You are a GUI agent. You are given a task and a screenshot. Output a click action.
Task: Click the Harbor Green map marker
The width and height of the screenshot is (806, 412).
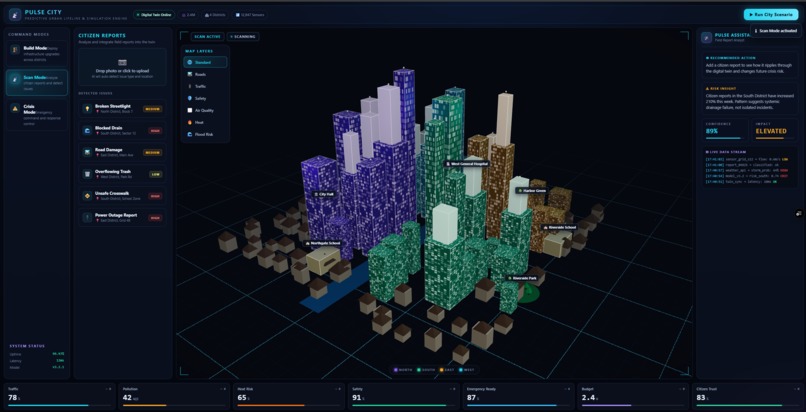pyautogui.click(x=532, y=191)
